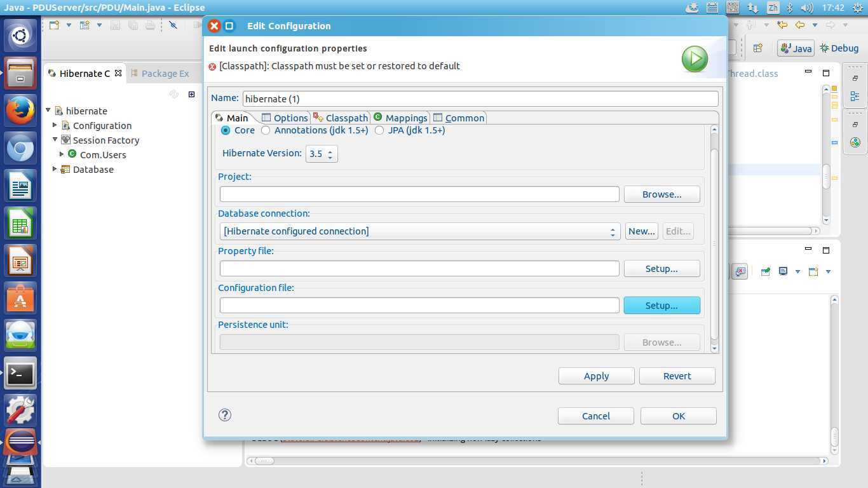Screen dimensions: 868x488
Task: Collapse the hibernate tree node
Action: coord(48,111)
